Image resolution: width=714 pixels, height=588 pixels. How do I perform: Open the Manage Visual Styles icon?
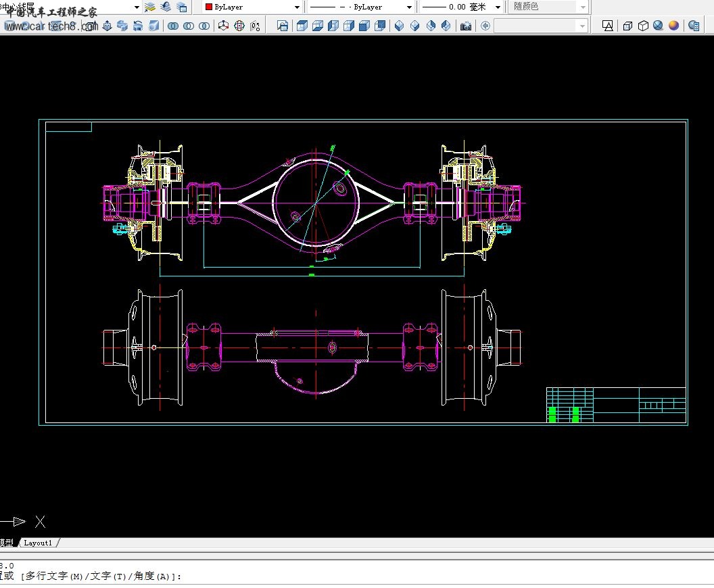pyautogui.click(x=694, y=26)
